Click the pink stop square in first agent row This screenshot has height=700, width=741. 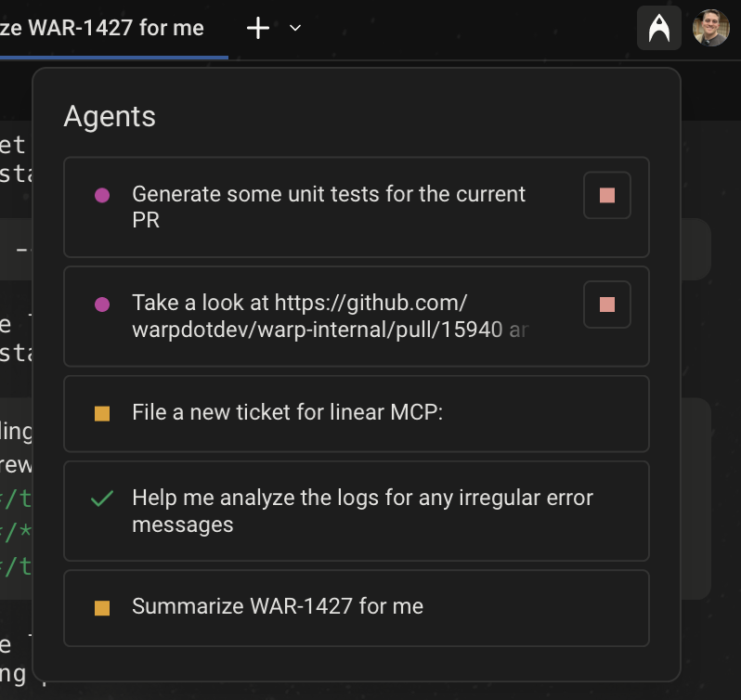pyautogui.click(x=606, y=196)
